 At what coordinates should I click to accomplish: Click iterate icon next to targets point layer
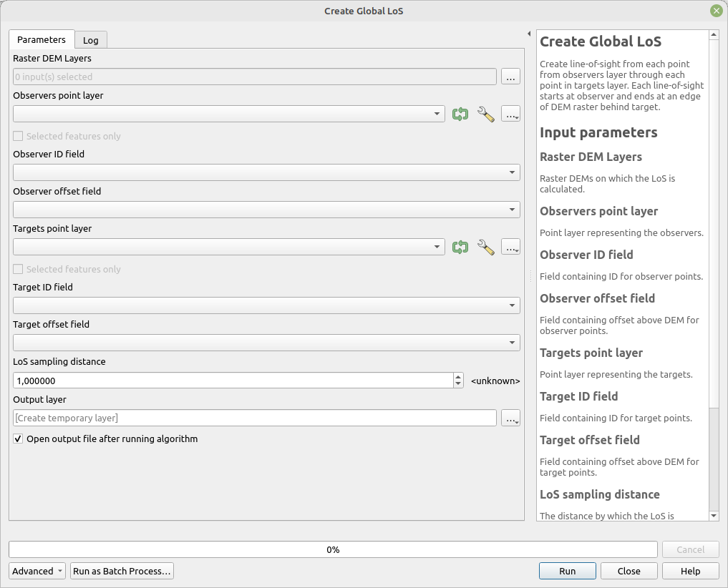tap(460, 247)
